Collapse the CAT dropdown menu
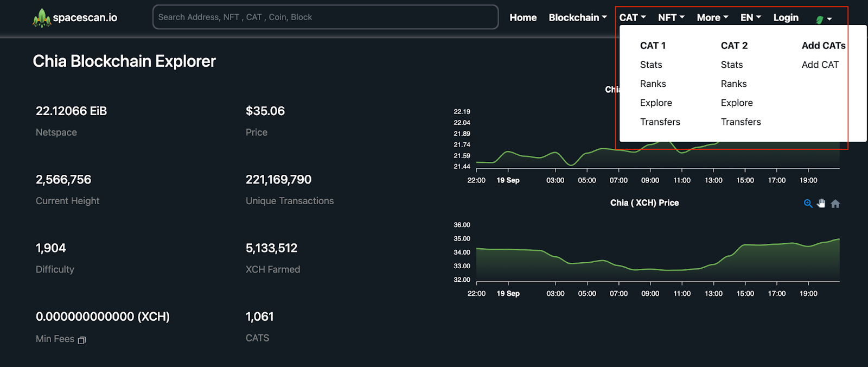This screenshot has height=367, width=868. tap(633, 17)
